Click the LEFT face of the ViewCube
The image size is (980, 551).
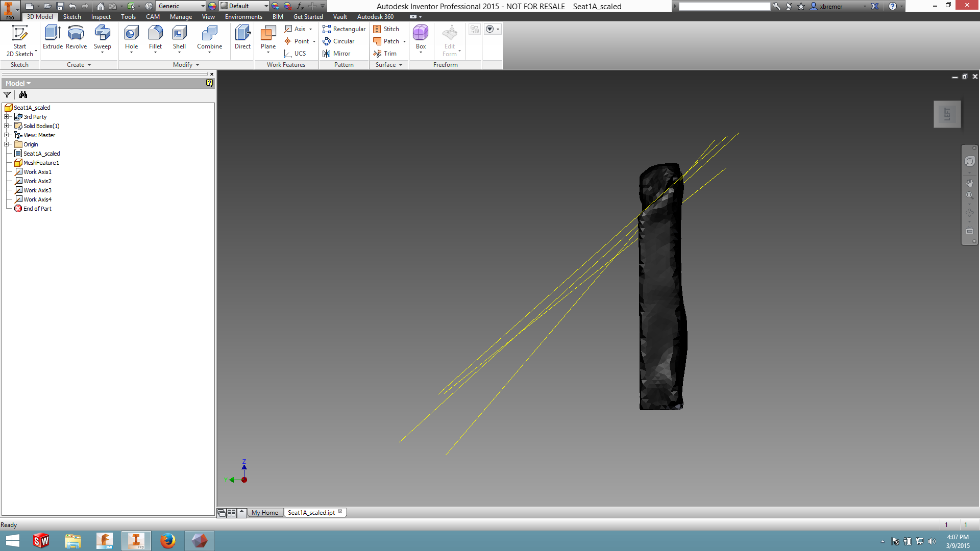[x=947, y=114]
